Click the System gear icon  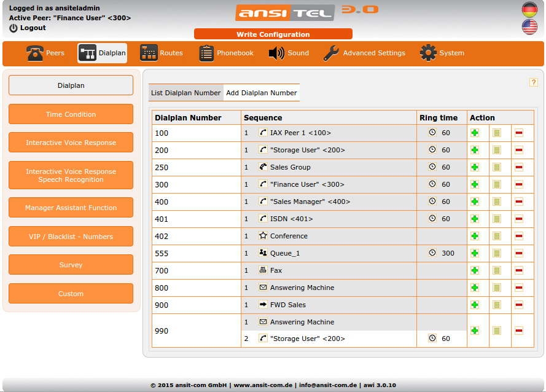428,53
